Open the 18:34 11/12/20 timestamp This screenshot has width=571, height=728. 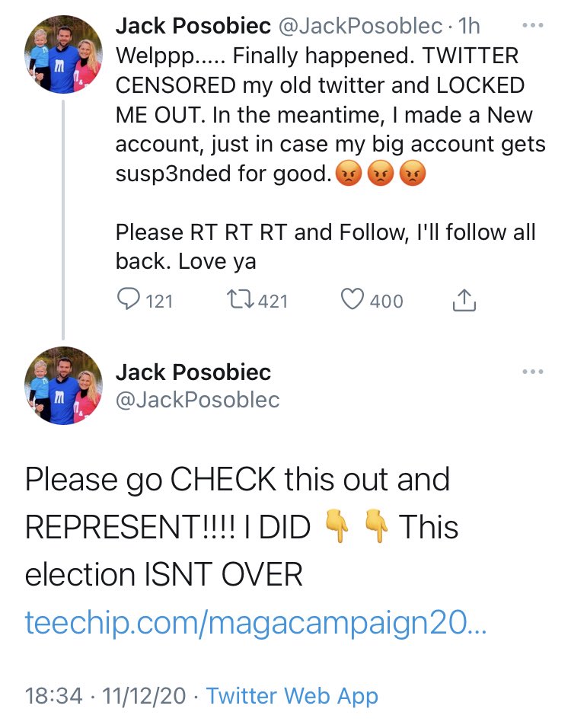105,695
